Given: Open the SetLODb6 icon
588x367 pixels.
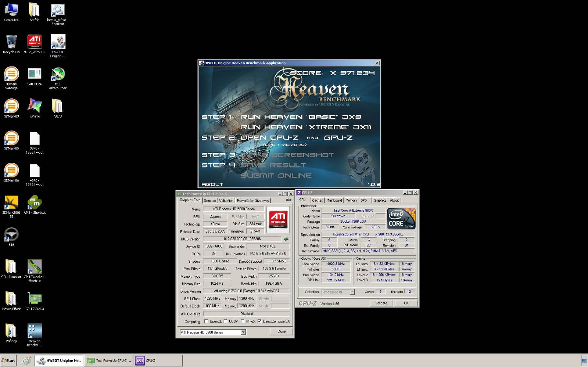Looking at the screenshot, I should (35, 76).
